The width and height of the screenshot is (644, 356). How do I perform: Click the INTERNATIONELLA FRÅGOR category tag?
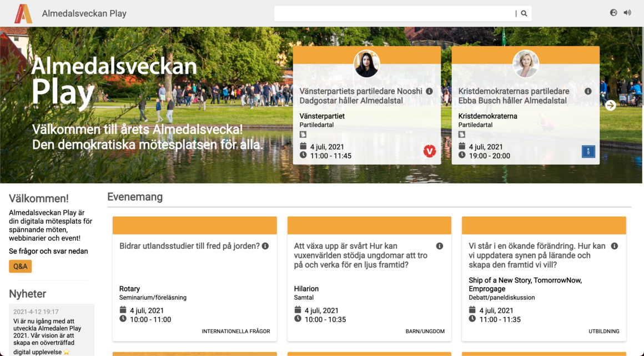(236, 332)
